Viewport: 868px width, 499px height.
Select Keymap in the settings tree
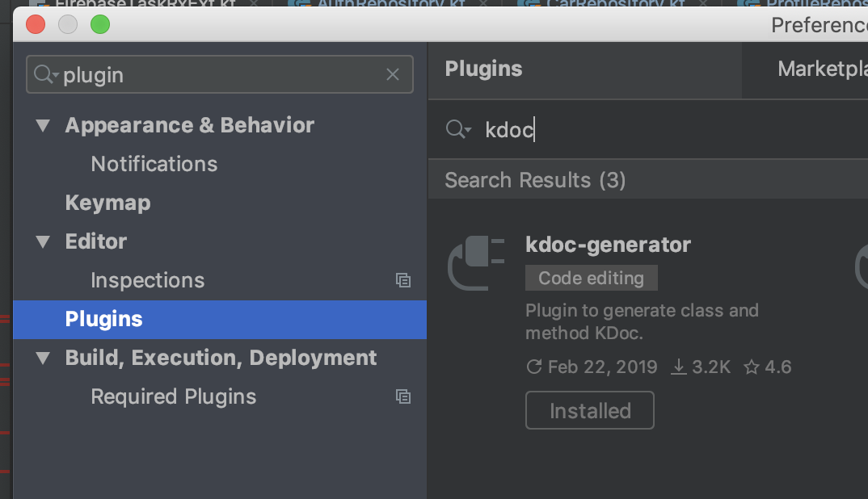(107, 203)
